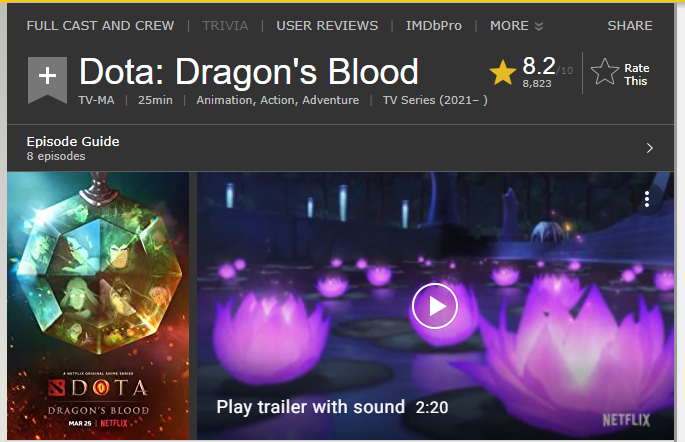This screenshot has width=685, height=442.
Task: Add Dota: Dragon's Blood to watchlist
Action: (x=47, y=76)
